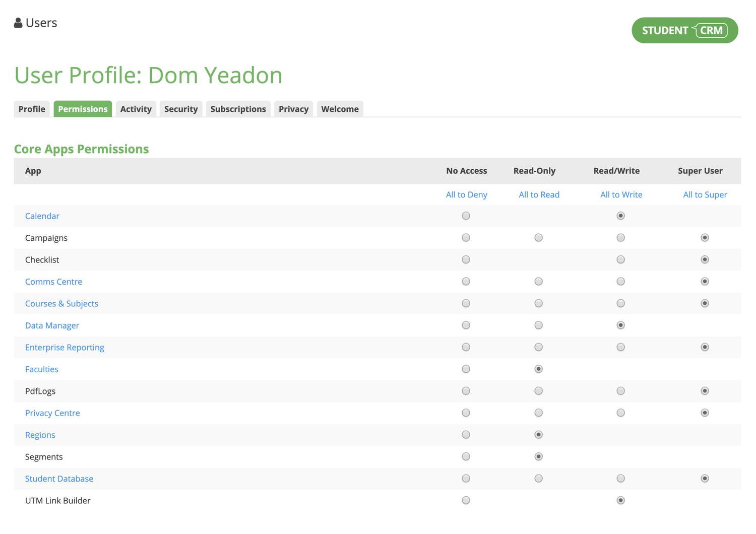
Task: Open the Activity tab
Action: tap(136, 109)
